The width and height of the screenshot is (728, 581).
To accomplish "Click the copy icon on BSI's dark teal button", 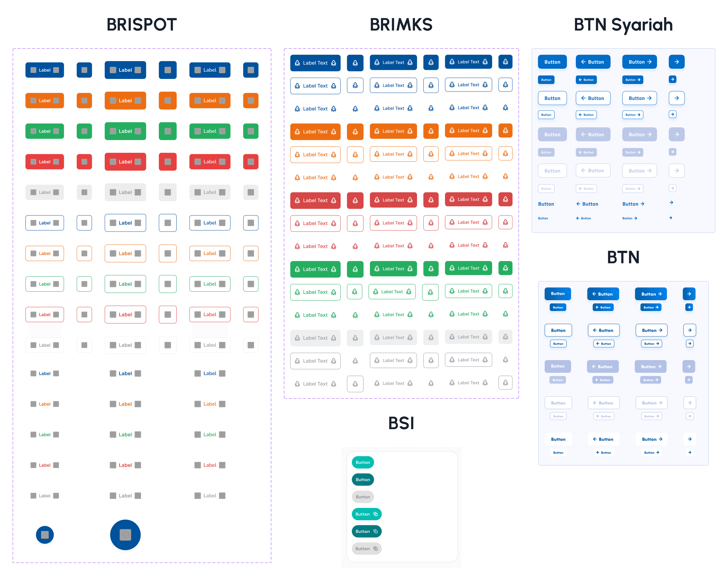I will pos(375,531).
